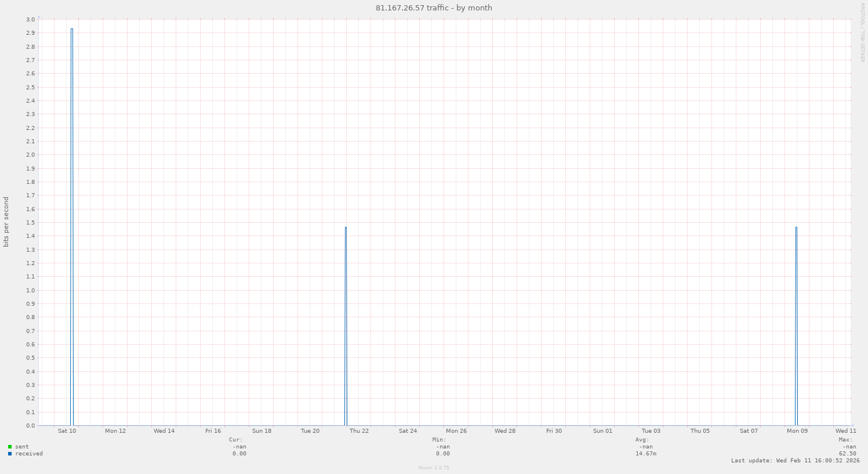
Task: Click the blue received legend square
Action: pos(10,454)
